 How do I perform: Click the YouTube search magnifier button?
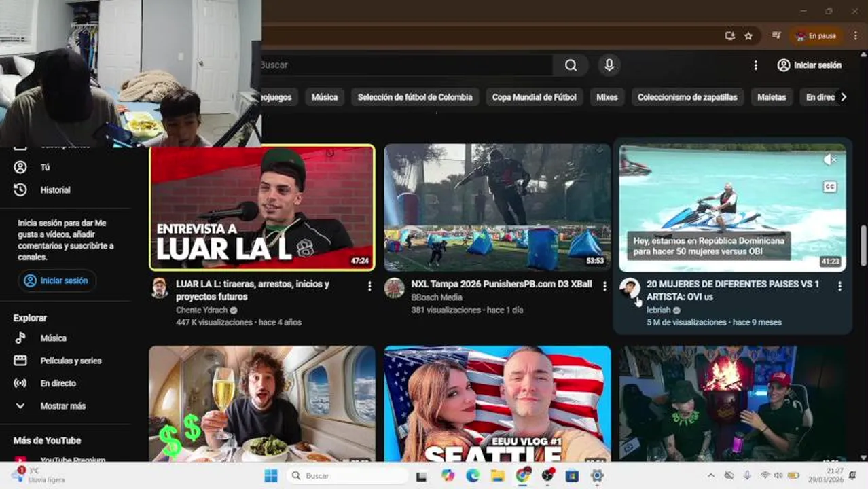point(571,65)
